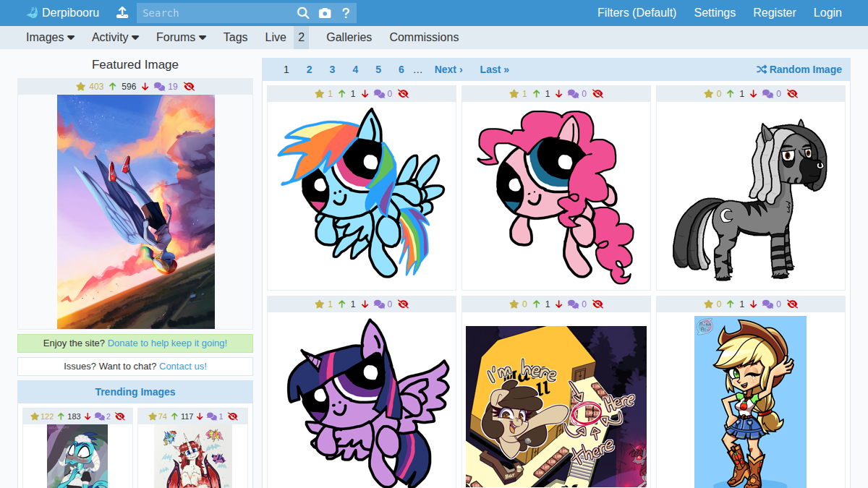Hide the gray zebra pony image

[792, 94]
